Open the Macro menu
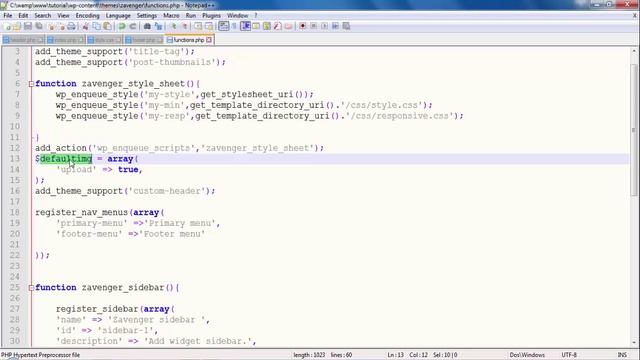This screenshot has width=640, height=360. coord(171,16)
